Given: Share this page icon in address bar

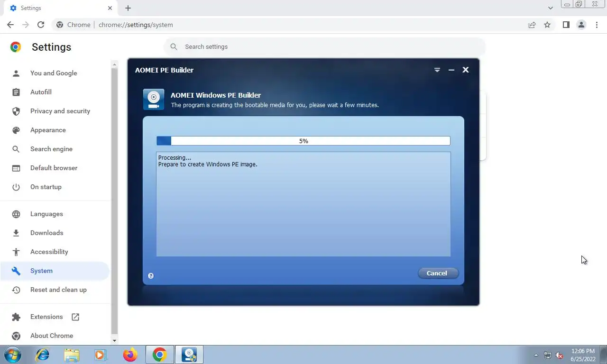Looking at the screenshot, I should (x=532, y=25).
